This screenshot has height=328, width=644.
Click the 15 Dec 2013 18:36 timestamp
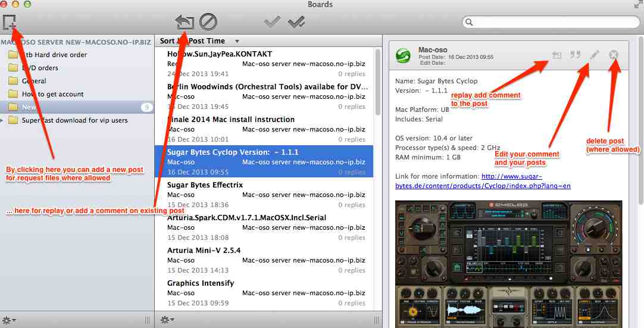click(198, 205)
